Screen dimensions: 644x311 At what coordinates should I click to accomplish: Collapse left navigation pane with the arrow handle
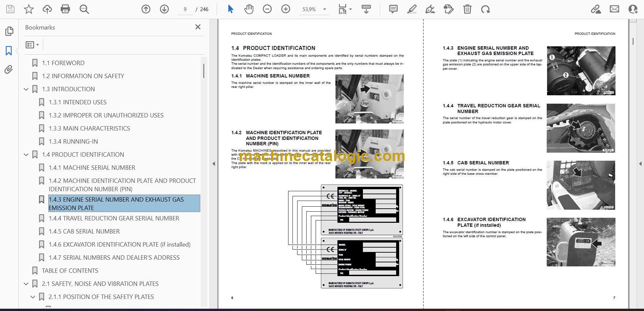click(x=214, y=164)
